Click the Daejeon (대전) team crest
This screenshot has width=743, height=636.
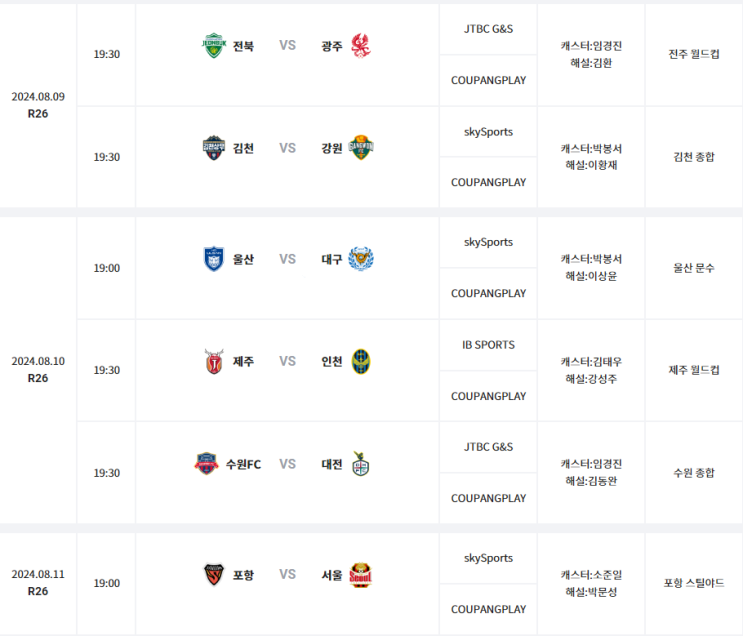[361, 464]
